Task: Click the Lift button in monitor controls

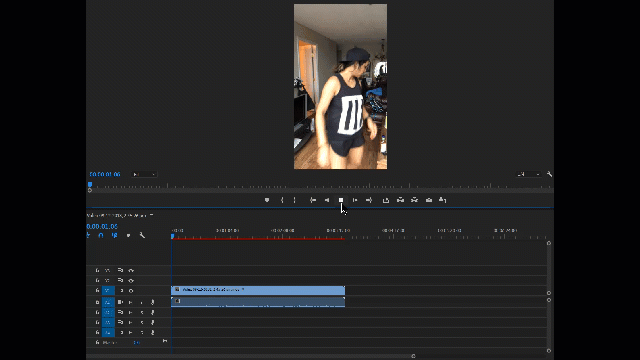Action: [400, 200]
